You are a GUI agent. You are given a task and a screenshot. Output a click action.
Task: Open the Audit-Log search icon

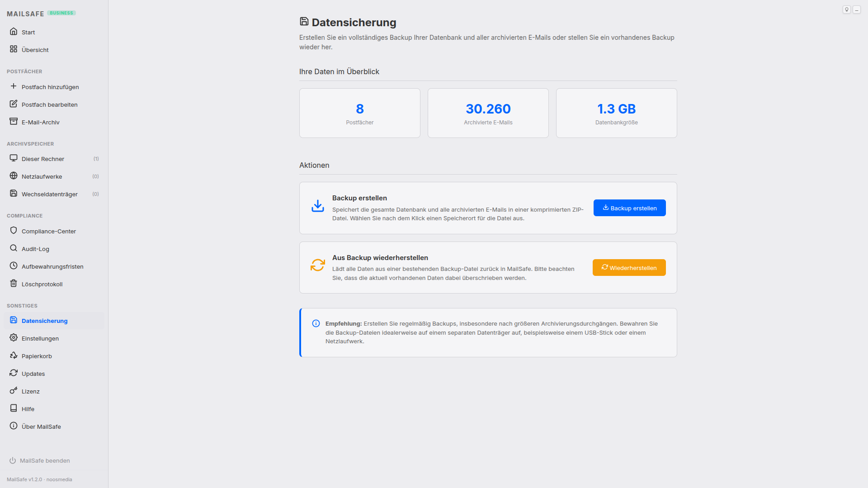pos(35,249)
